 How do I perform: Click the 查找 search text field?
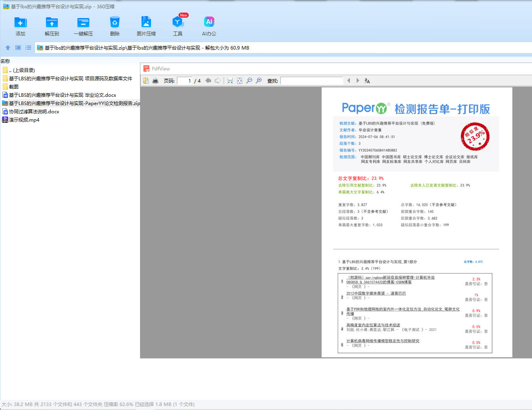[312, 81]
